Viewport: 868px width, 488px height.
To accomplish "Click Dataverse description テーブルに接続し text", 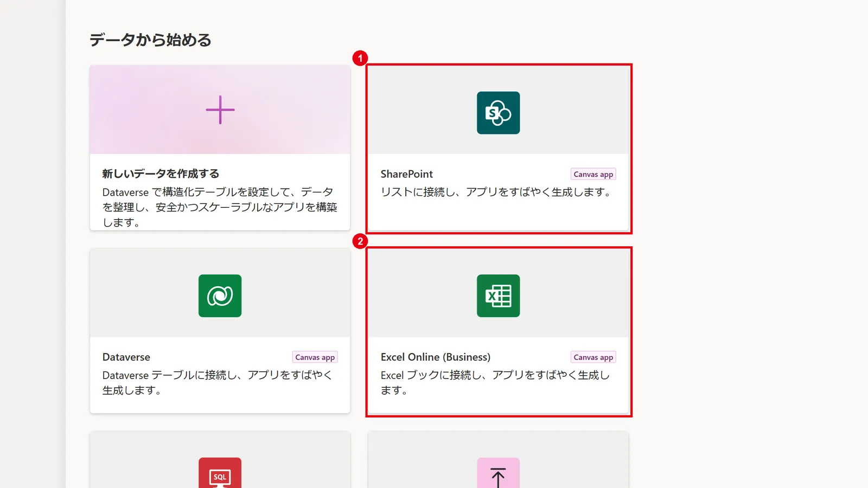I will point(218,383).
